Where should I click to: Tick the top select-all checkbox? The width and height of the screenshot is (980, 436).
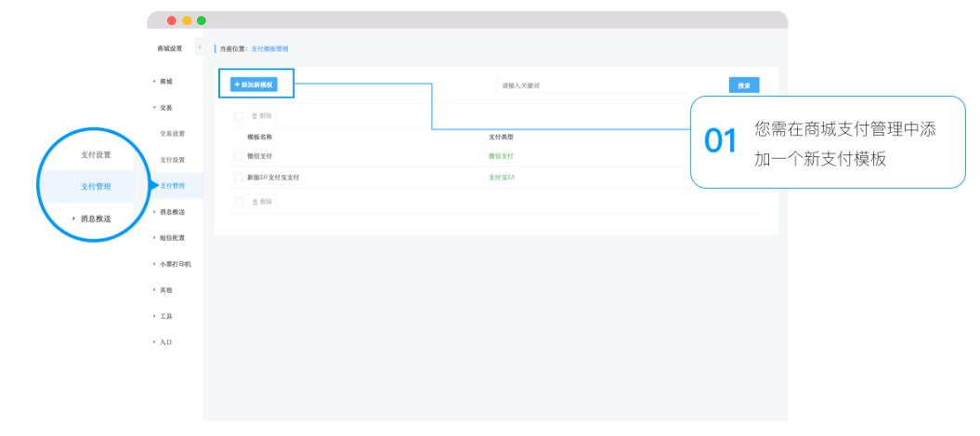(238, 116)
